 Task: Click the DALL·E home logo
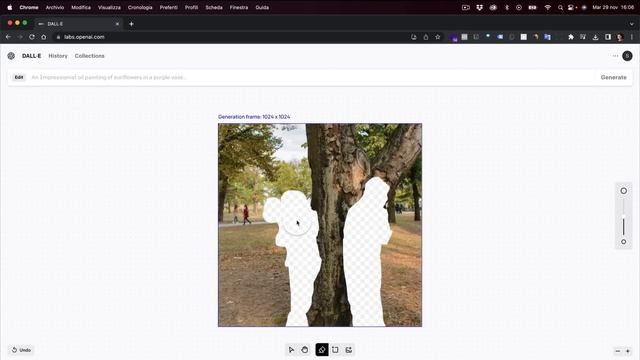(x=11, y=56)
